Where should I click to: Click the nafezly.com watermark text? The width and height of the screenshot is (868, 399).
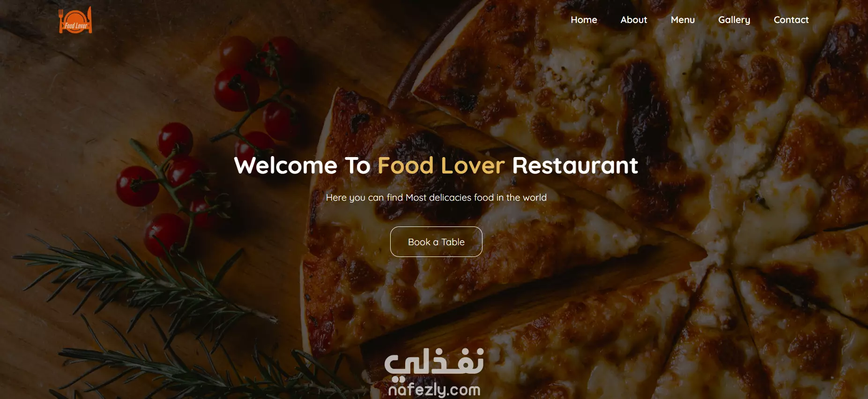(x=434, y=390)
